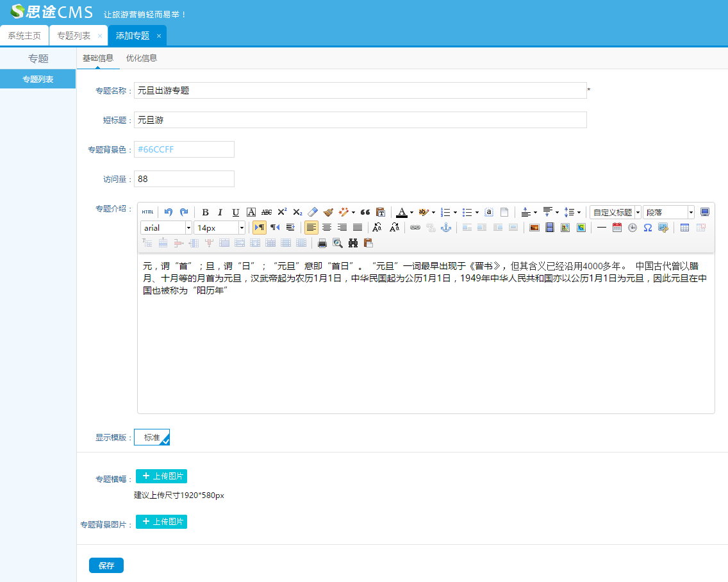The height and width of the screenshot is (582, 728).
Task: Click the 保存 save button
Action: [106, 565]
